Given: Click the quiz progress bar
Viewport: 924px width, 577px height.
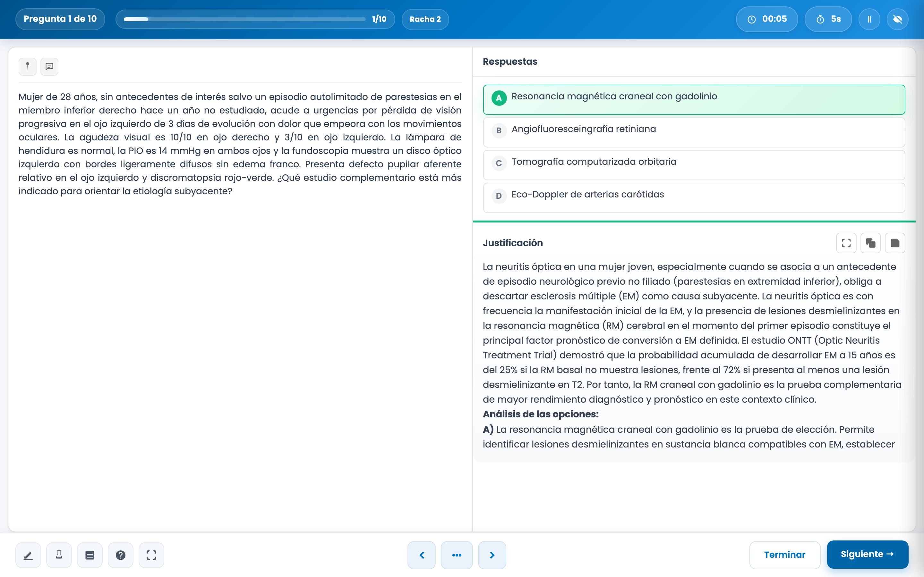Looking at the screenshot, I should click(244, 19).
